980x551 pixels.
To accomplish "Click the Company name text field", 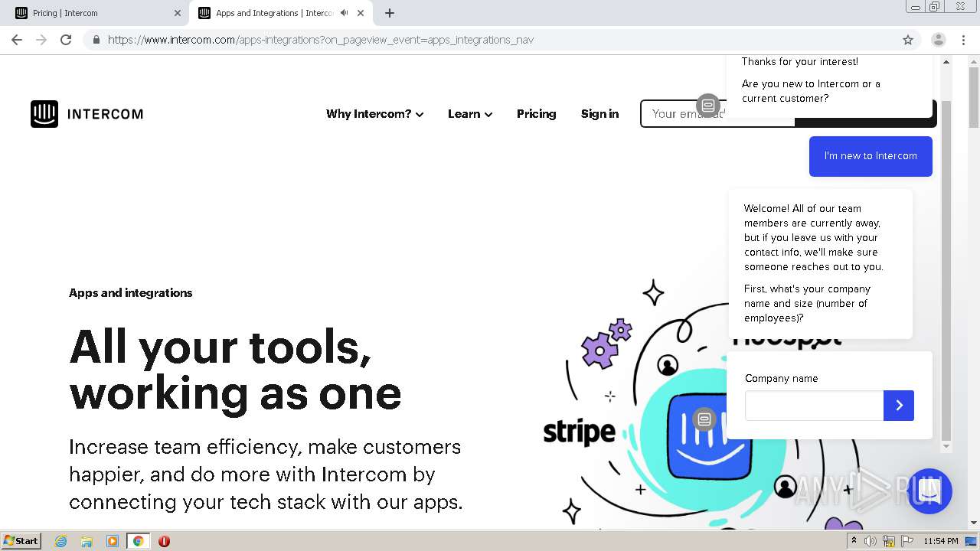I will click(x=814, y=406).
